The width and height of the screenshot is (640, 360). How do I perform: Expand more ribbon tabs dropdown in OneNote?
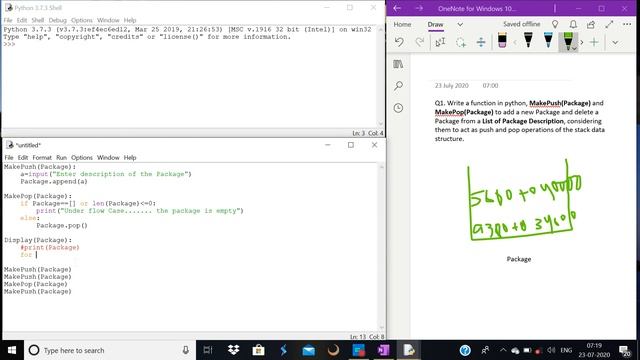tap(460, 24)
